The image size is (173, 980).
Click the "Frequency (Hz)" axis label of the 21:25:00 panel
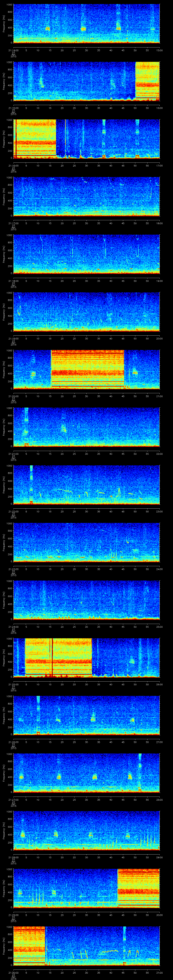4,657
